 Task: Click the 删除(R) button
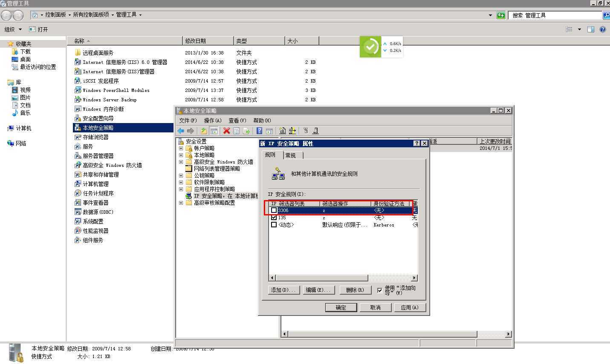point(355,290)
